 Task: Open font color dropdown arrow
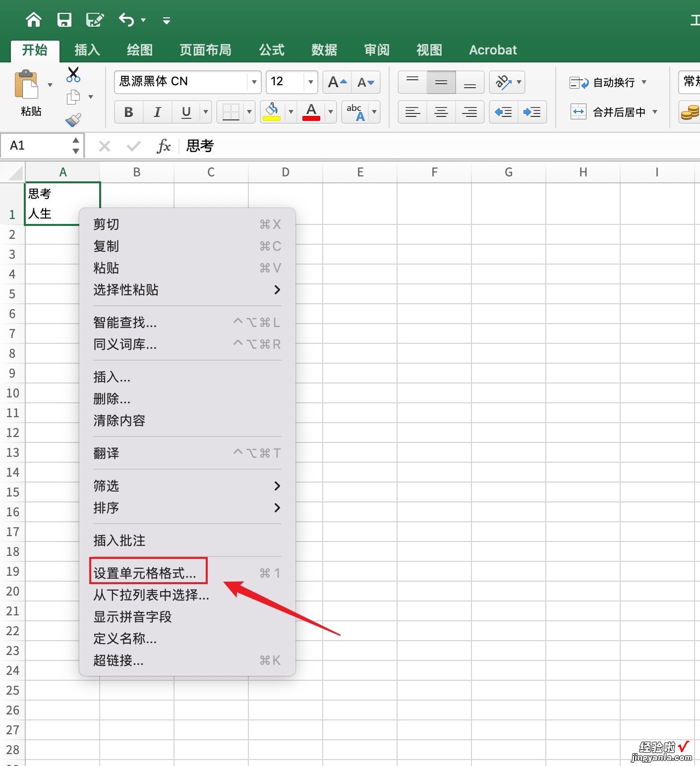331,112
